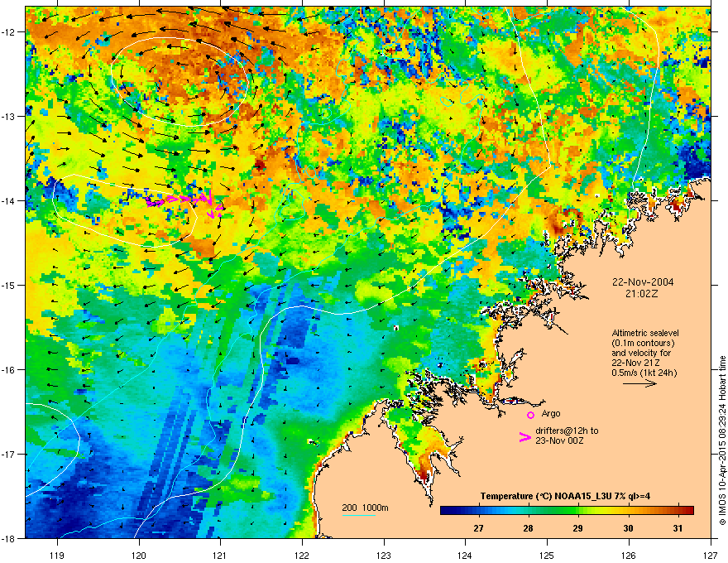Click the (0.1m contours) legend line
Viewport: 728px width, 563px height.
(x=643, y=343)
